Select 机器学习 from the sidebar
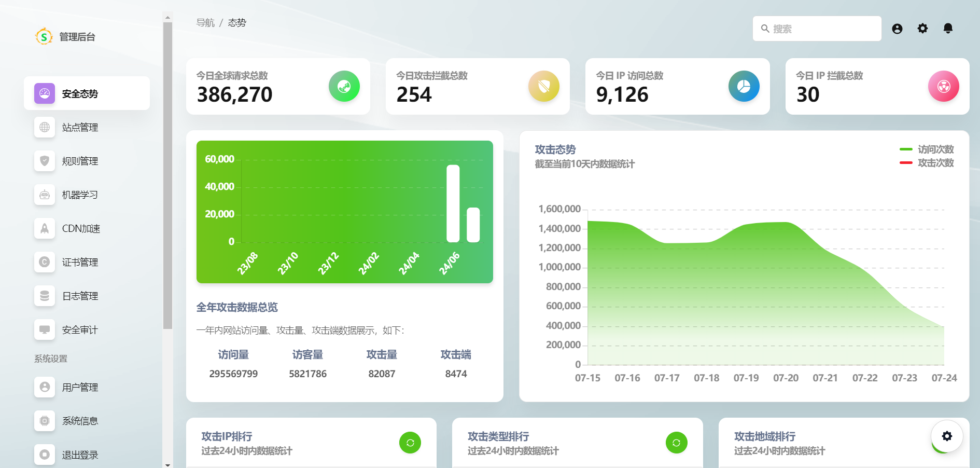The height and width of the screenshot is (468, 980). (x=80, y=195)
